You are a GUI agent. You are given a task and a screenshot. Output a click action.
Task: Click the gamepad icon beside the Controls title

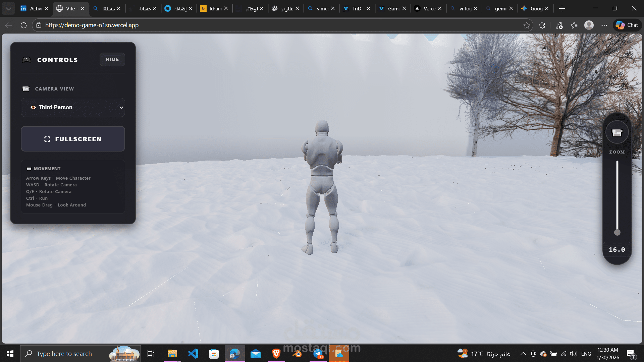(26, 60)
